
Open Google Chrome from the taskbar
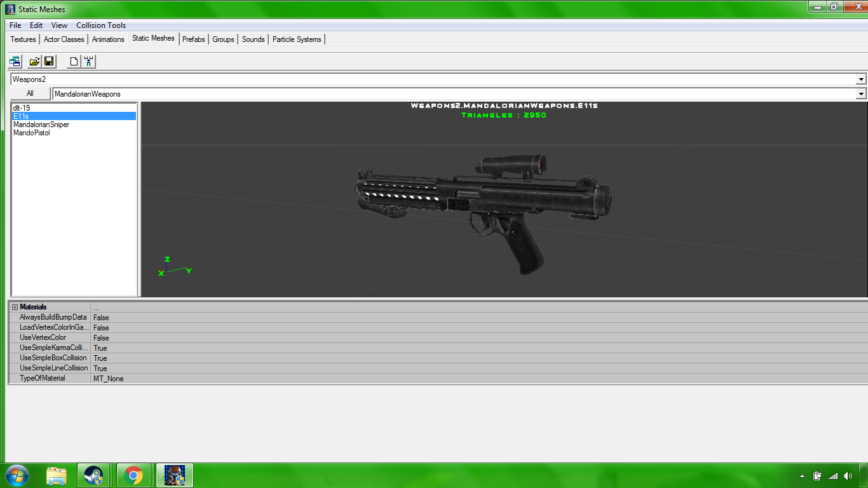point(133,475)
